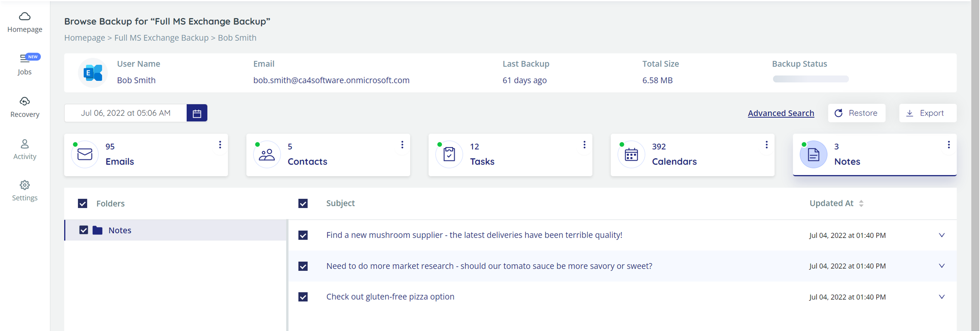Open the Emails card three-dot menu
The height and width of the screenshot is (331, 980).
(220, 145)
